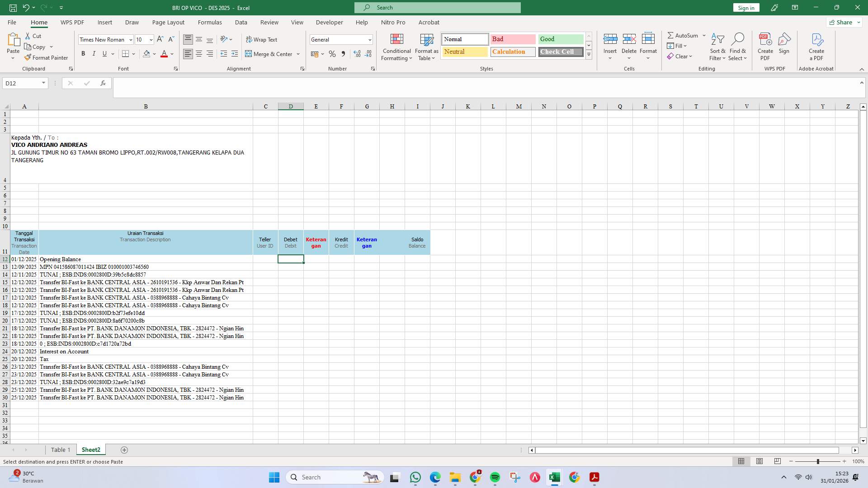Viewport: 868px width, 488px height.
Task: Click the Neutral cell style
Action: coord(464,52)
